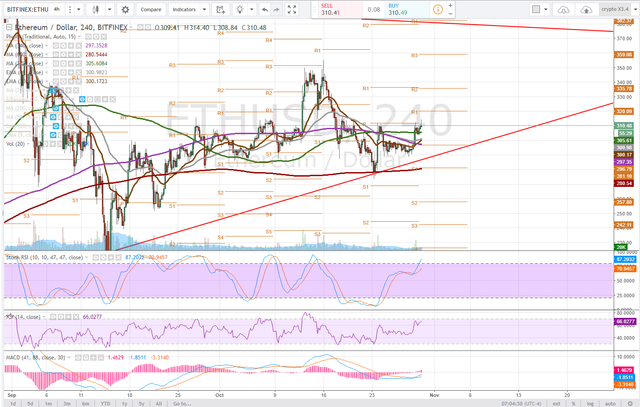Open bottom-right chart settings gear

click(630, 403)
